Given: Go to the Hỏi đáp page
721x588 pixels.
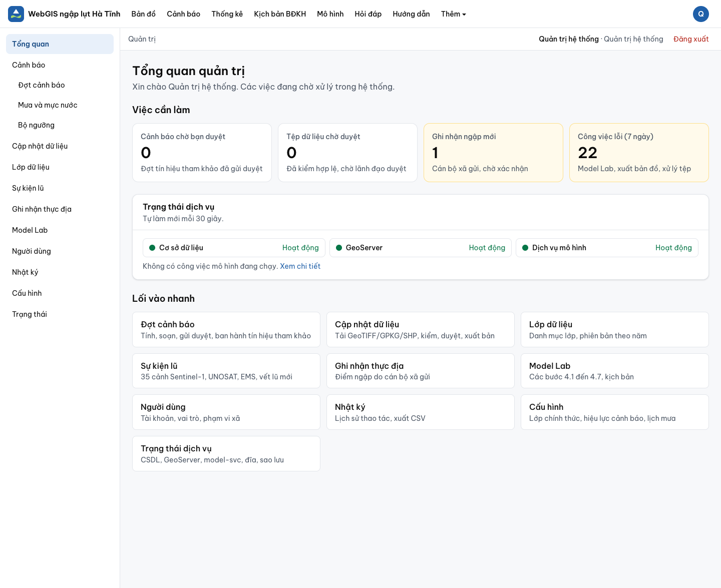Looking at the screenshot, I should point(368,14).
